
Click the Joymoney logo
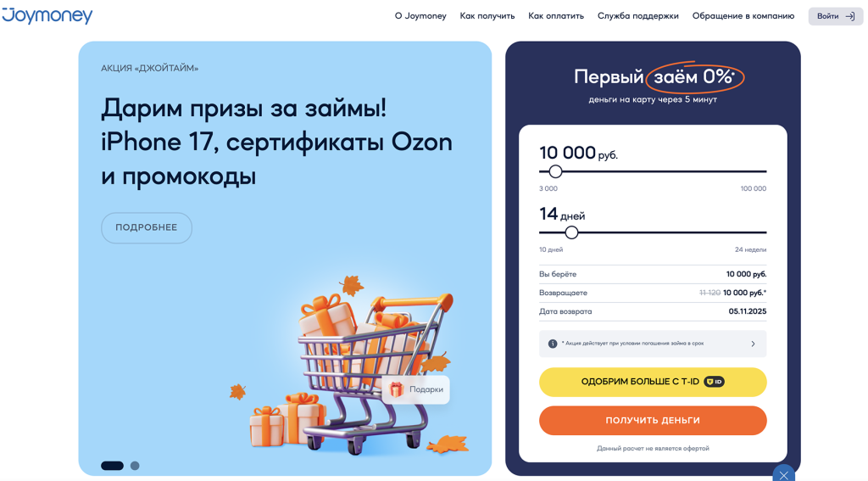(x=47, y=15)
